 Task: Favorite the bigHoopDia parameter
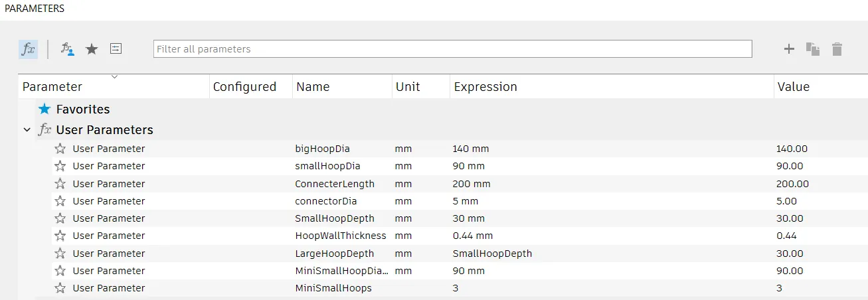pyautogui.click(x=60, y=149)
